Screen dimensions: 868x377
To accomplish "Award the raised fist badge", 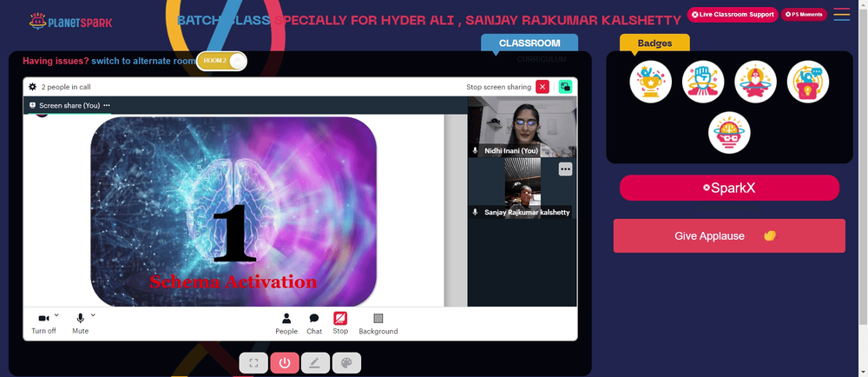I will click(x=703, y=82).
